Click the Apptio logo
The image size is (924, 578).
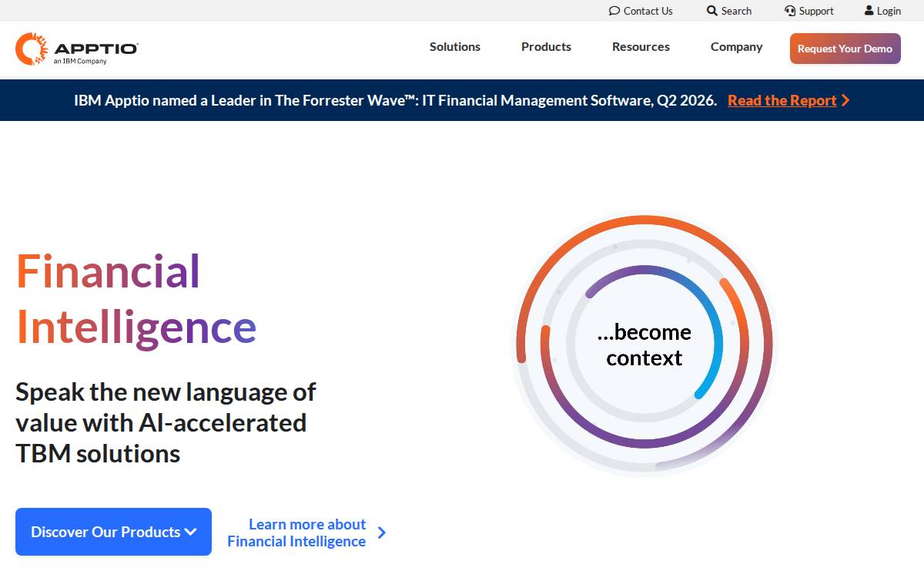coord(77,49)
